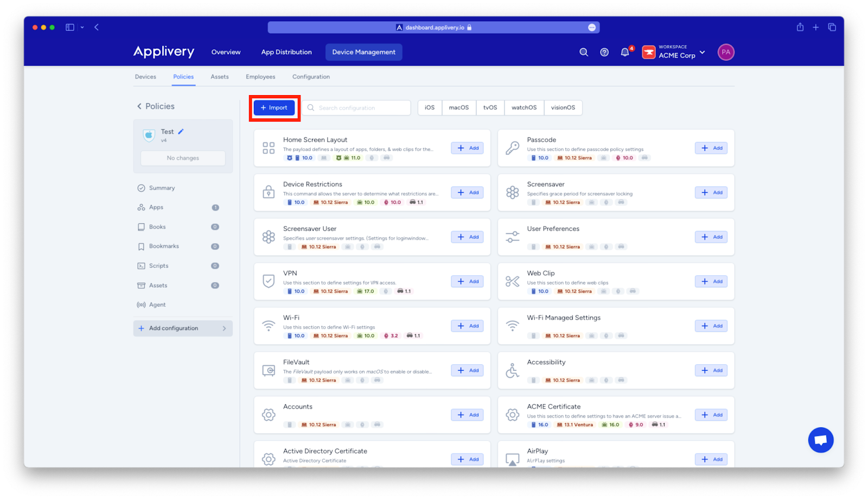The height and width of the screenshot is (499, 868).
Task: Open Scripts in the policy sidebar
Action: [x=158, y=266]
